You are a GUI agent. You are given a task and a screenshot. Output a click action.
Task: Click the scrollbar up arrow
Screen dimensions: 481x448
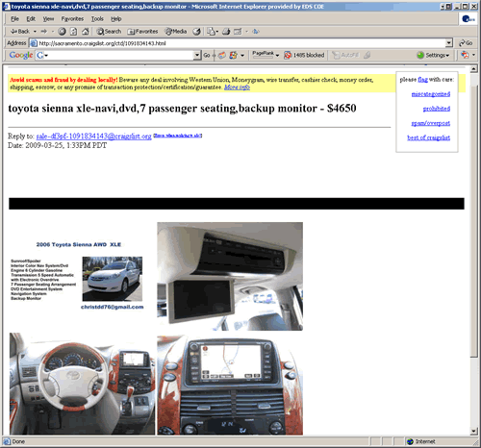tap(473, 69)
